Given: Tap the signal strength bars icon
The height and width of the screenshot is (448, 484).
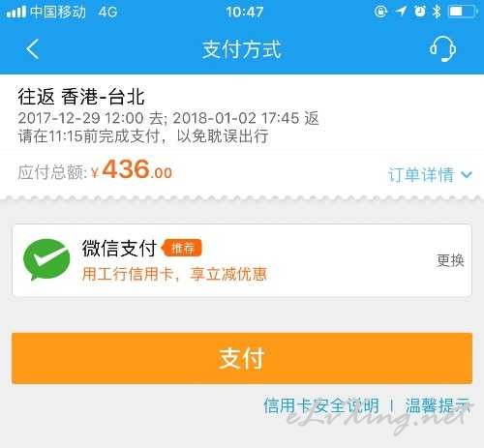Looking at the screenshot, I should tap(16, 12).
